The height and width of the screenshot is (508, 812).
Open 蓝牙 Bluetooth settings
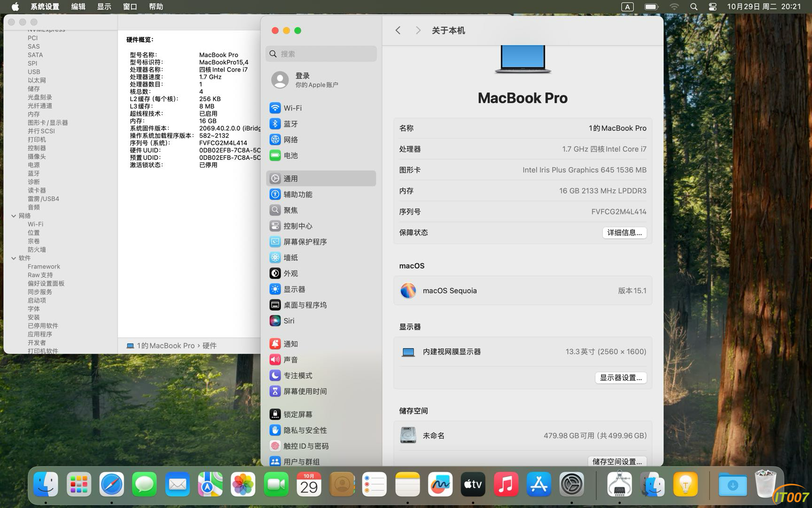click(321, 124)
